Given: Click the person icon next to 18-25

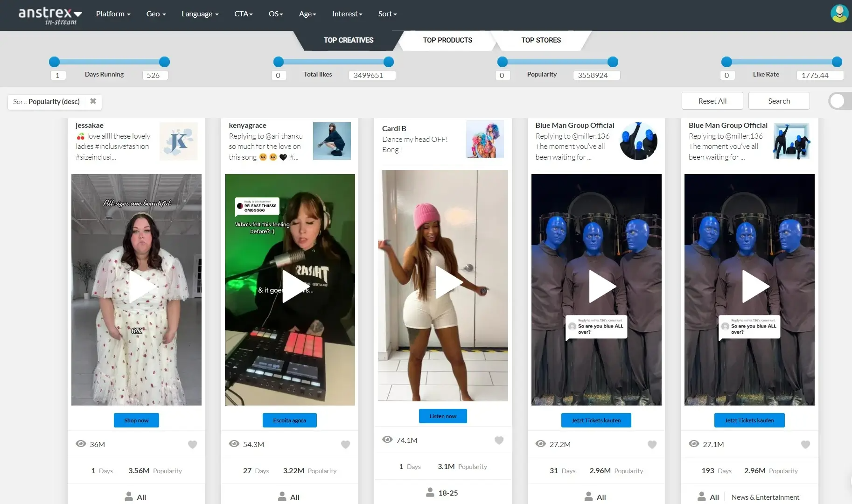Looking at the screenshot, I should coord(430,492).
